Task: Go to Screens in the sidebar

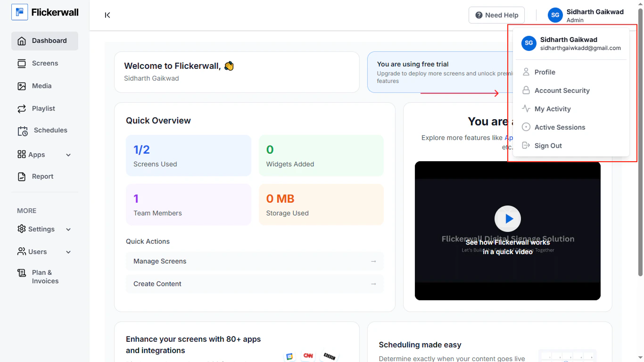Action: click(x=45, y=64)
